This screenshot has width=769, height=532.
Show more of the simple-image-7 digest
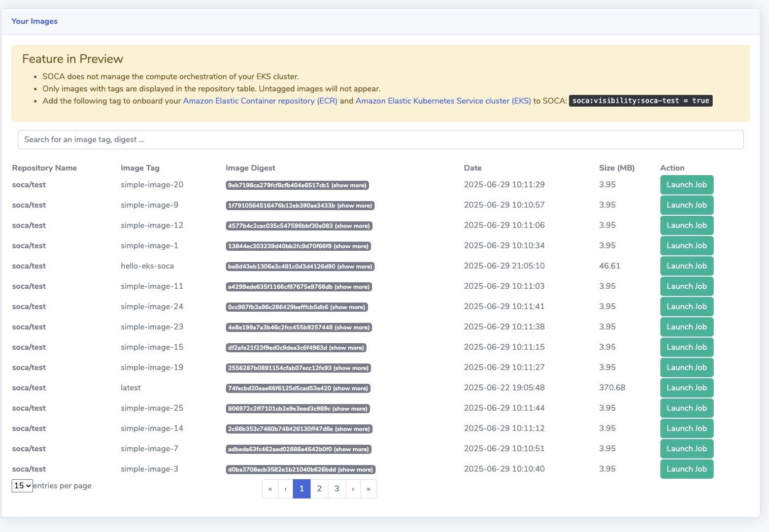(x=351, y=449)
